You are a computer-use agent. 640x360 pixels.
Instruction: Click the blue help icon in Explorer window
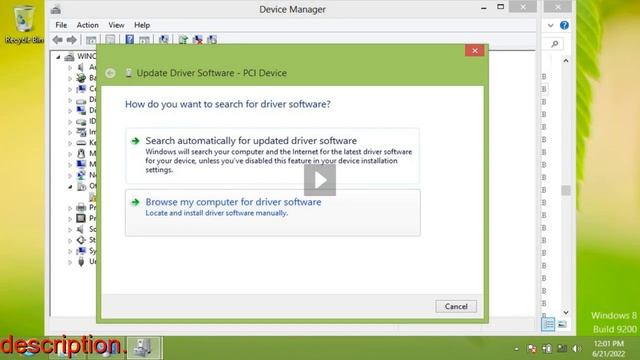[564, 25]
